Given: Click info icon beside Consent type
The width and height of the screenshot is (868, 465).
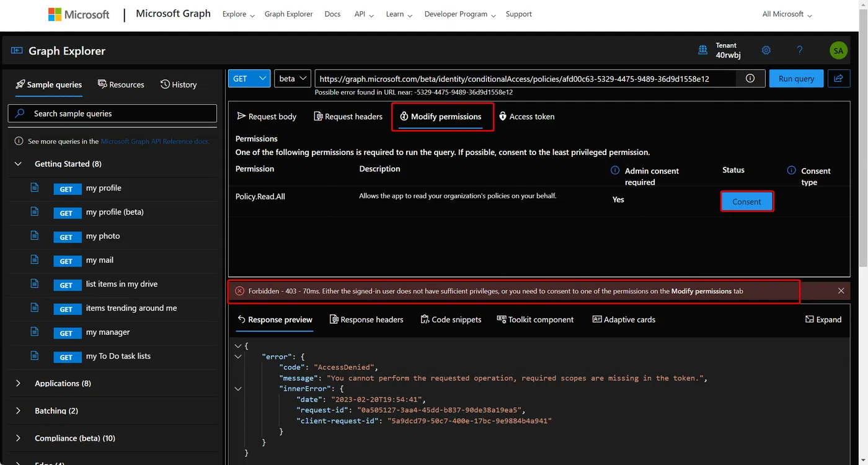Looking at the screenshot, I should pyautogui.click(x=791, y=170).
